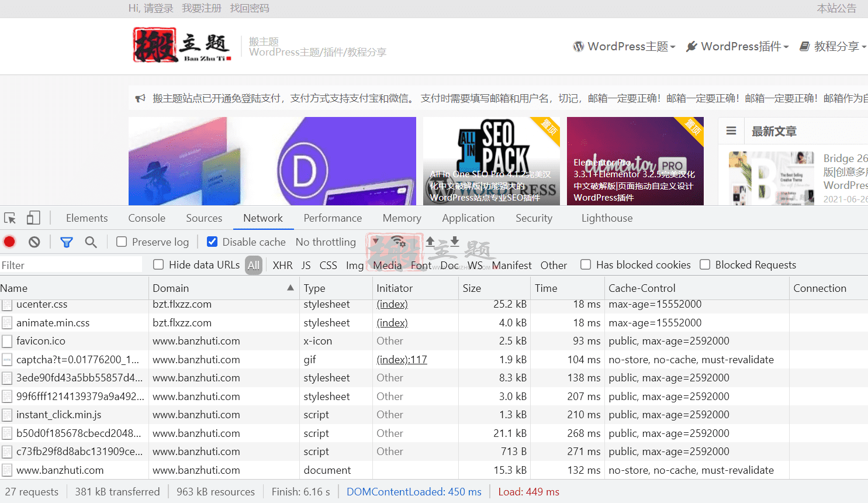The image size is (868, 503).
Task: Toggle the device toolbar icon
Action: tap(33, 218)
